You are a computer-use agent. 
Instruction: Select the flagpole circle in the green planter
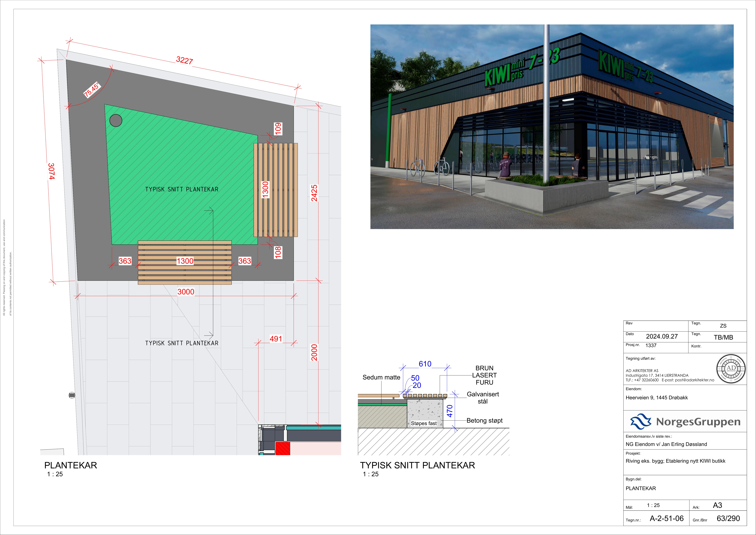pyautogui.click(x=116, y=121)
